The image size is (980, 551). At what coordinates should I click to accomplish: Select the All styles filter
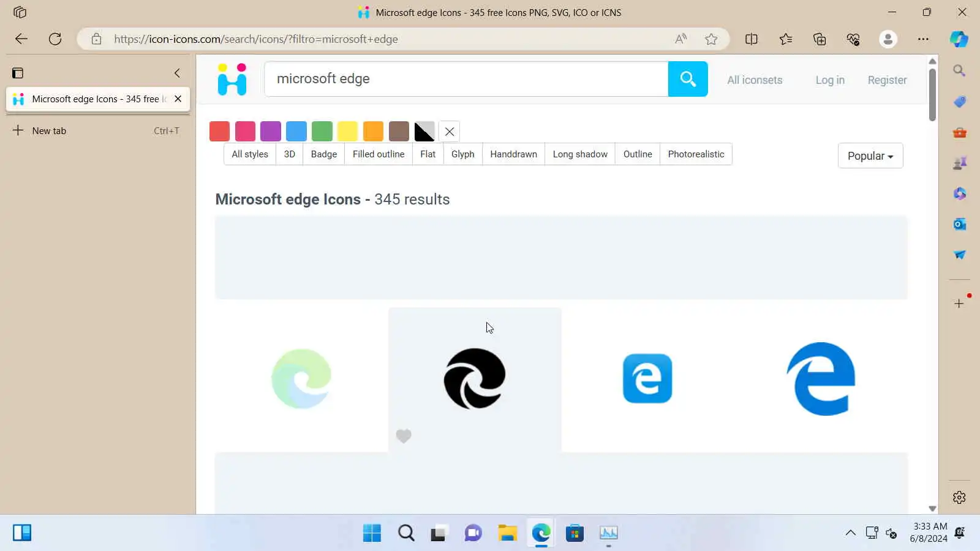[250, 154]
